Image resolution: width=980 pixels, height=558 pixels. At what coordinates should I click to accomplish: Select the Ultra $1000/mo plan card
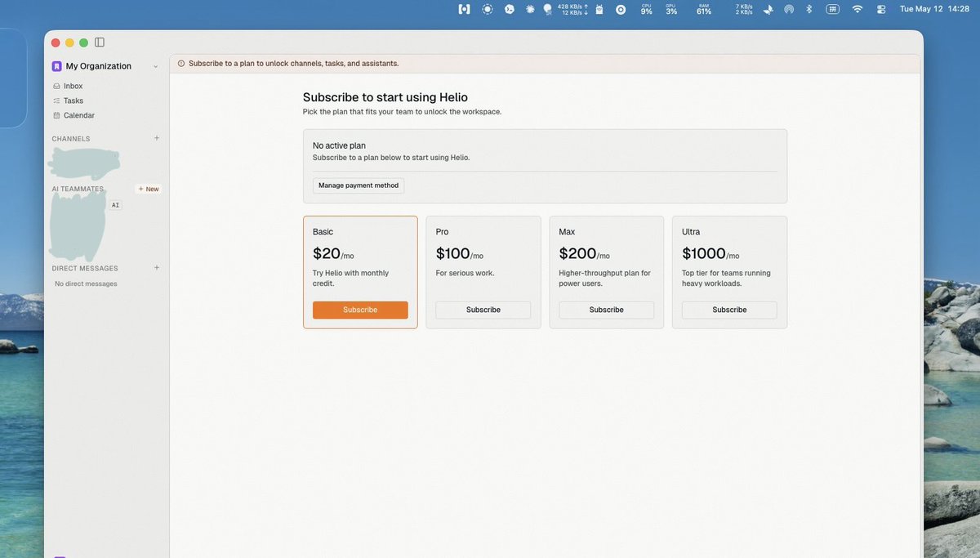point(729,272)
